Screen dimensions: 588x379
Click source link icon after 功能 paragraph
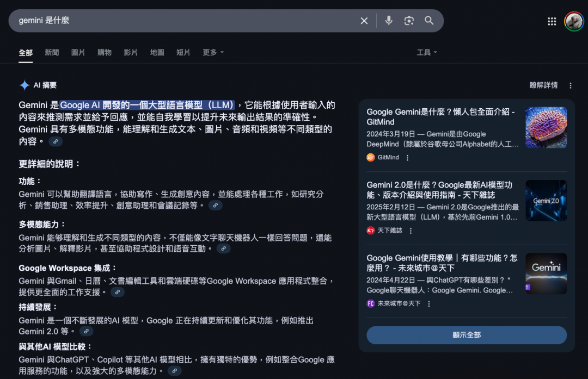(216, 206)
